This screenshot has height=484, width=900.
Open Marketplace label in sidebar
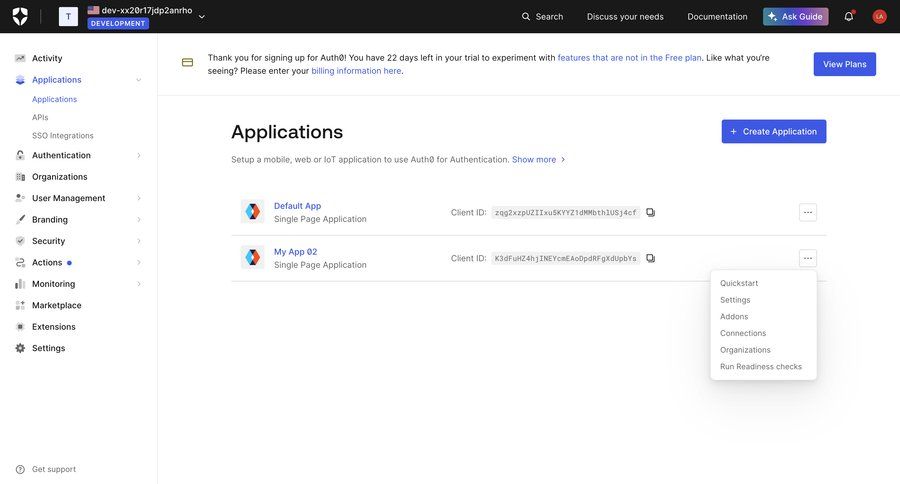(57, 305)
